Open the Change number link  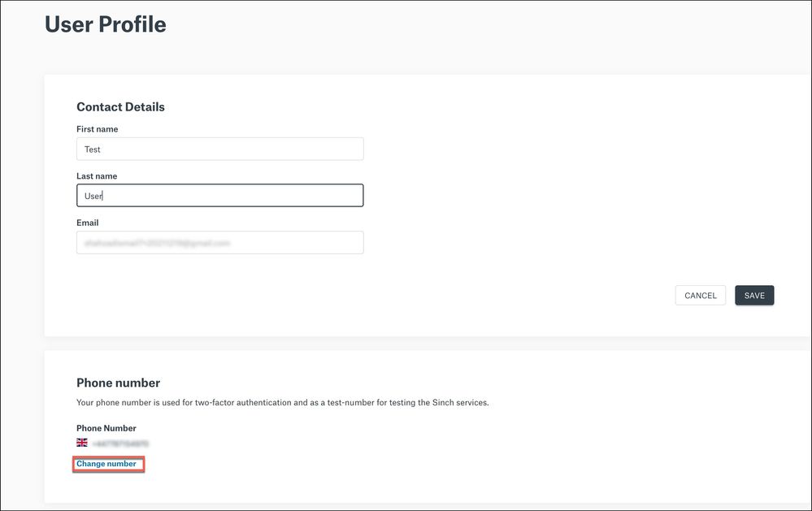[106, 464]
